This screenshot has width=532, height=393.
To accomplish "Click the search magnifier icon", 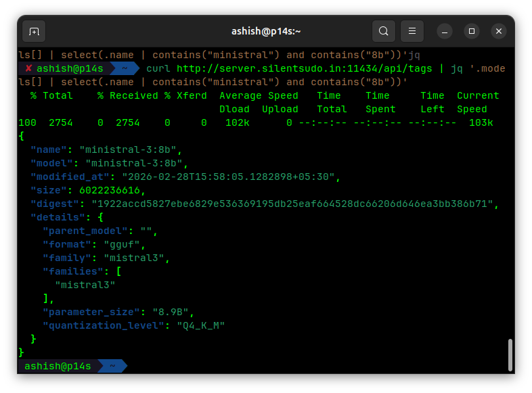I will (384, 31).
